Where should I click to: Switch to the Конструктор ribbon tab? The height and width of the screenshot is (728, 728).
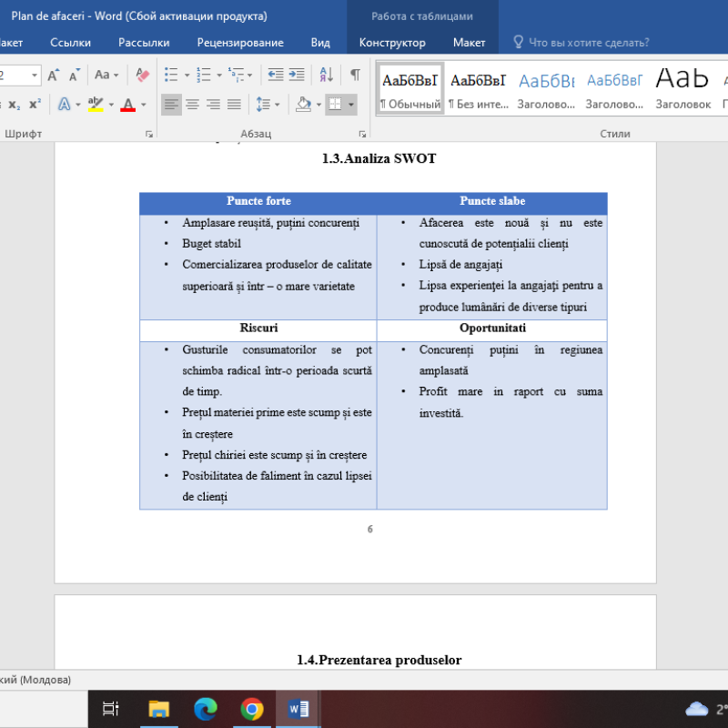point(391,42)
